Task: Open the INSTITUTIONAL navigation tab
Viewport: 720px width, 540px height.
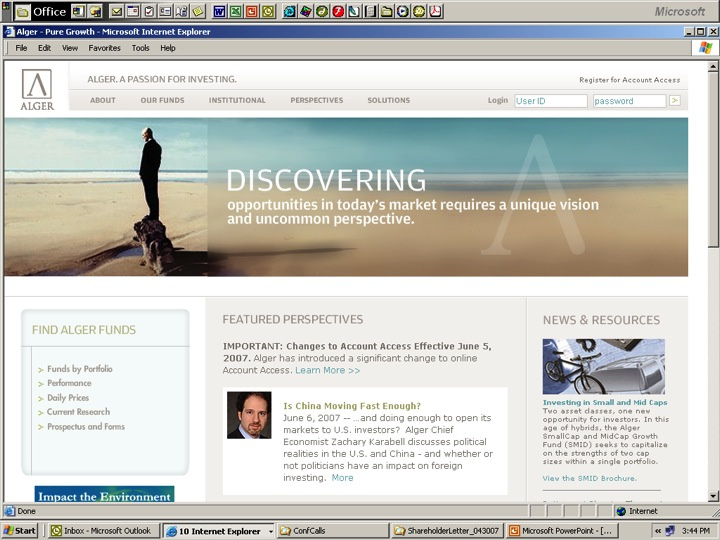Action: (237, 100)
